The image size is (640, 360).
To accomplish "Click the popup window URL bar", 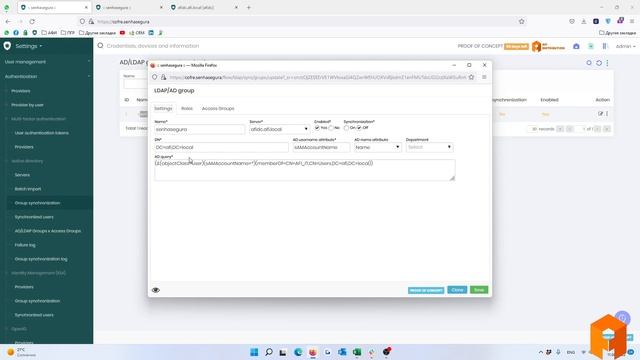I will pos(317,77).
